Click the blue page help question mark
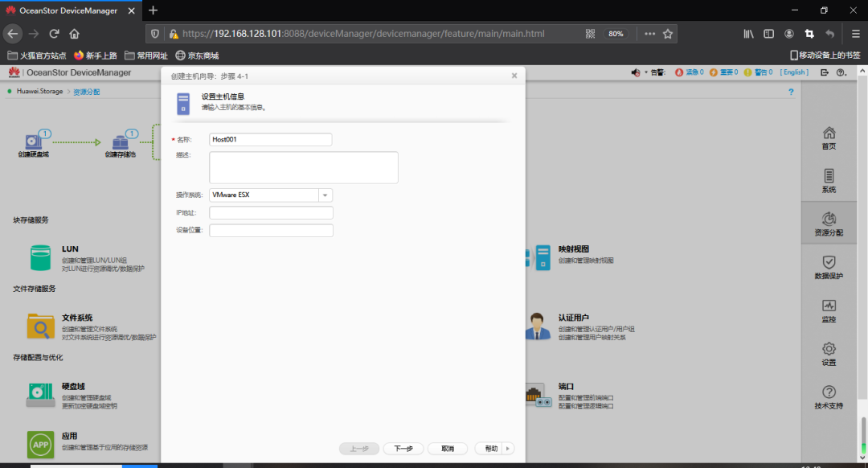This screenshot has width=868, height=468. pos(791,92)
